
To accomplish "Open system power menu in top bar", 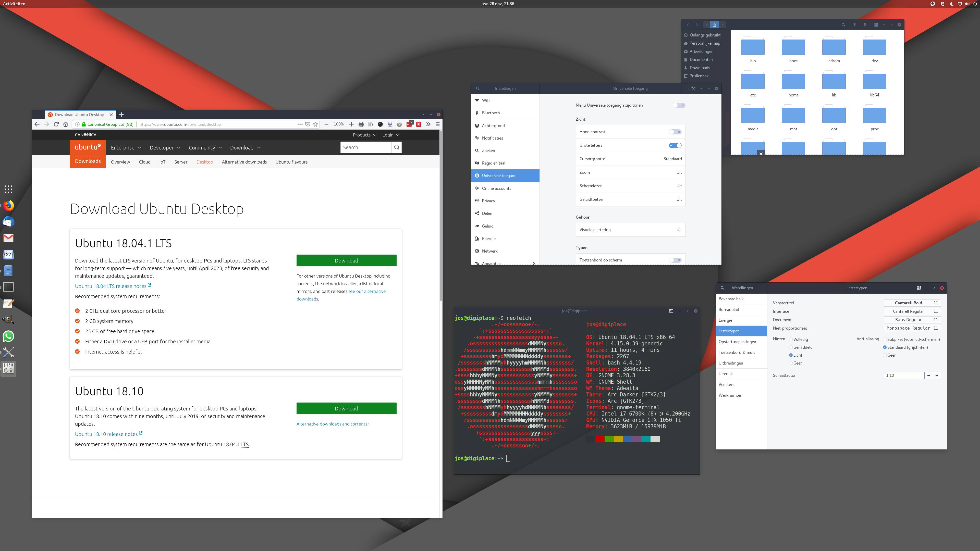I will [975, 4].
